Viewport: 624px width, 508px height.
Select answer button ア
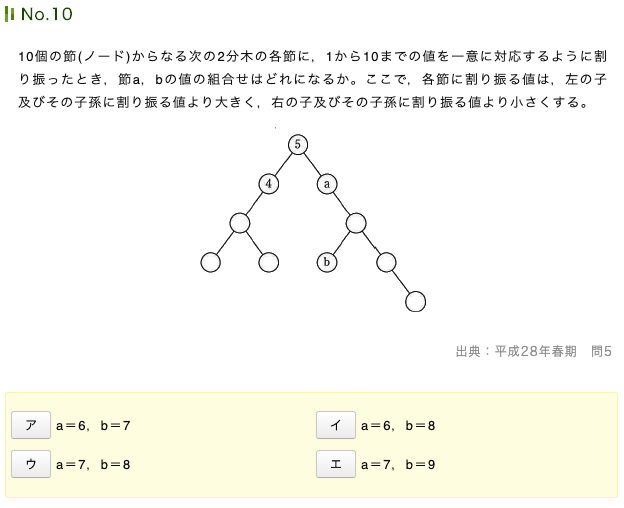31,425
